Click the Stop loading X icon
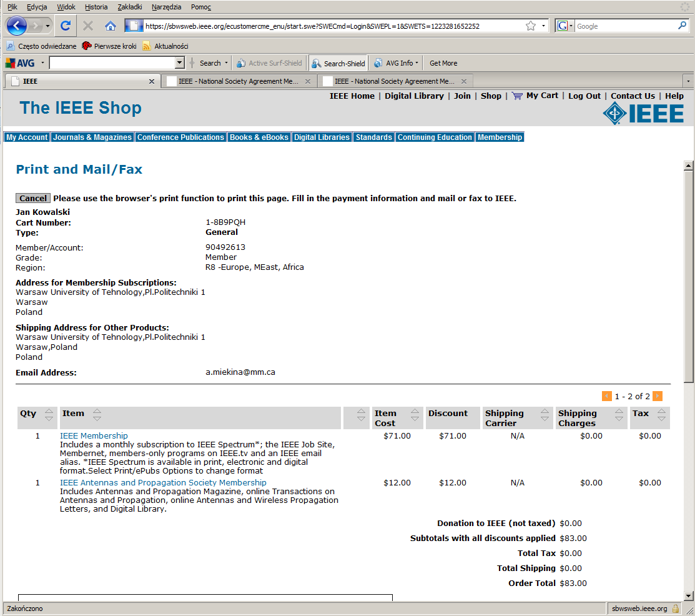The height and width of the screenshot is (616, 695). [88, 26]
